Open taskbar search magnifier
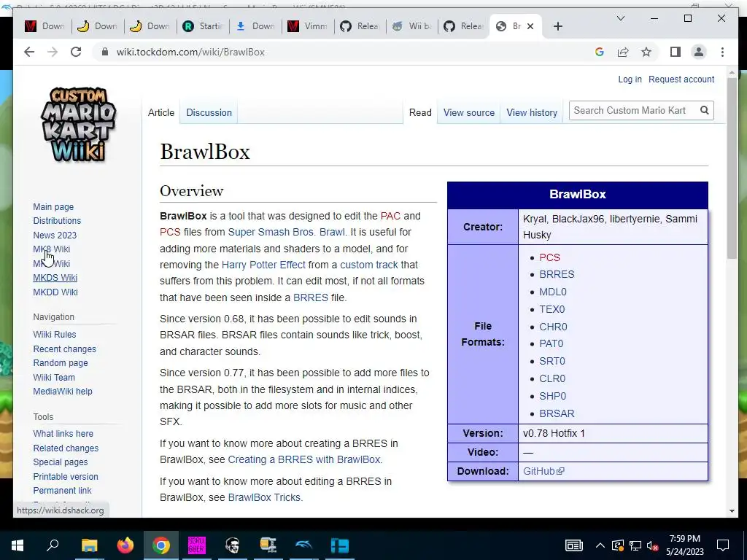This screenshot has height=560, width=747. point(53,545)
